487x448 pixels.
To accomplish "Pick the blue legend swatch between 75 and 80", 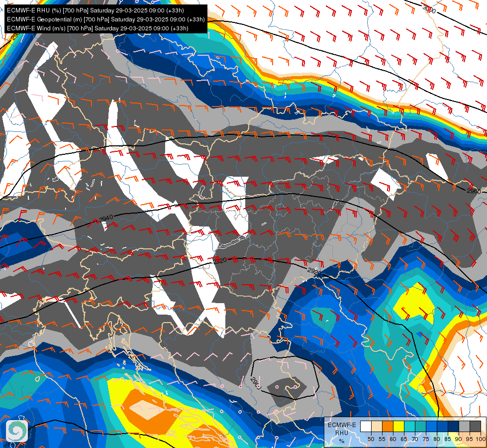I will pos(431,426).
